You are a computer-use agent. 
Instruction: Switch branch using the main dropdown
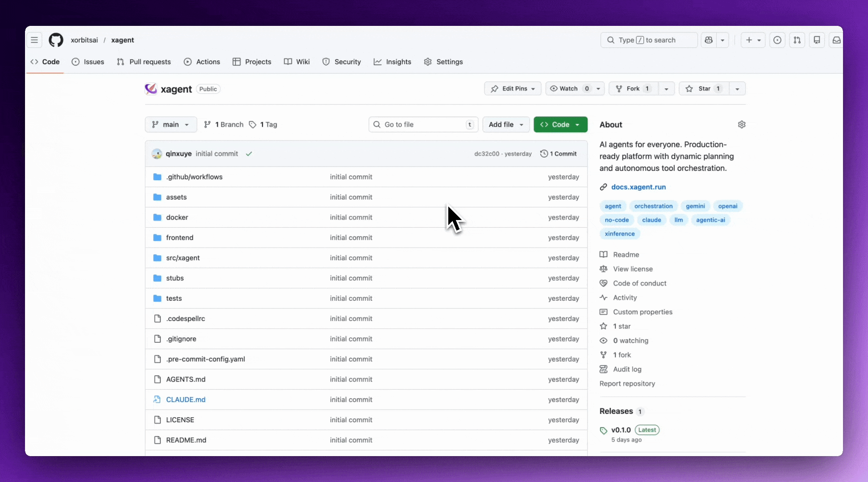click(x=171, y=125)
